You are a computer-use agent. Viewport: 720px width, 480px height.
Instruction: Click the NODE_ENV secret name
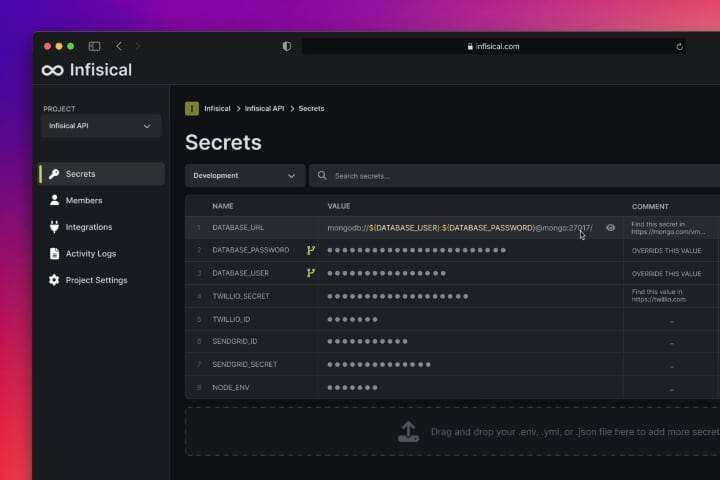click(x=231, y=388)
